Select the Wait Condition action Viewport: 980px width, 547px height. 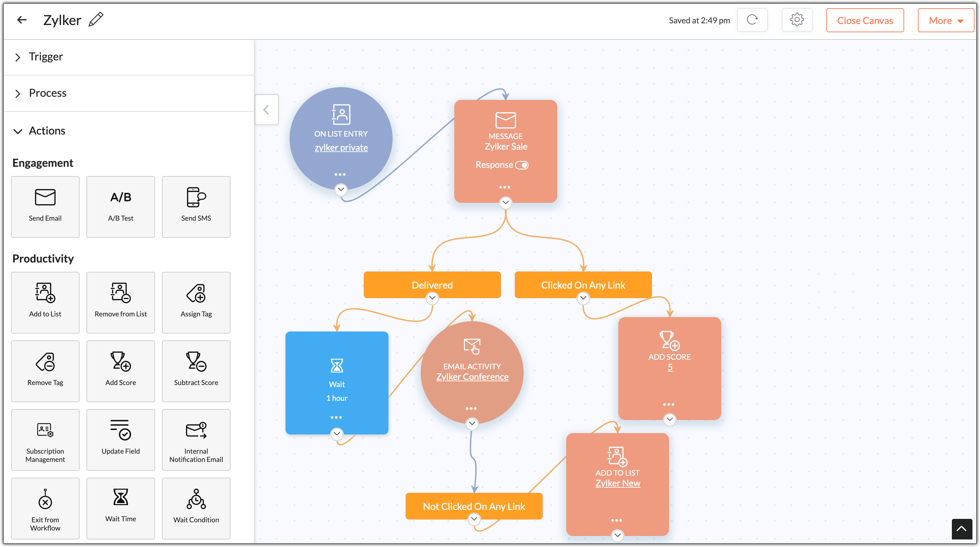(x=196, y=509)
